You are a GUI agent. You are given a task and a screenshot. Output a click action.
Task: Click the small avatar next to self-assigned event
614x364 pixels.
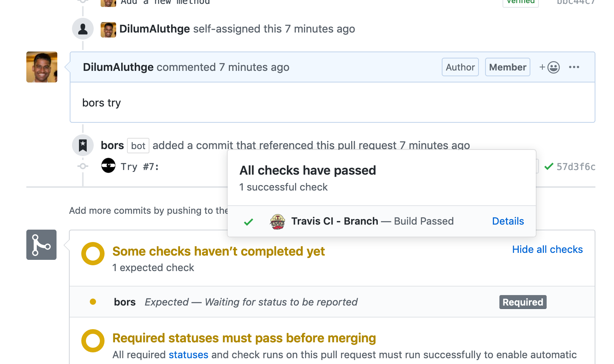tap(108, 29)
